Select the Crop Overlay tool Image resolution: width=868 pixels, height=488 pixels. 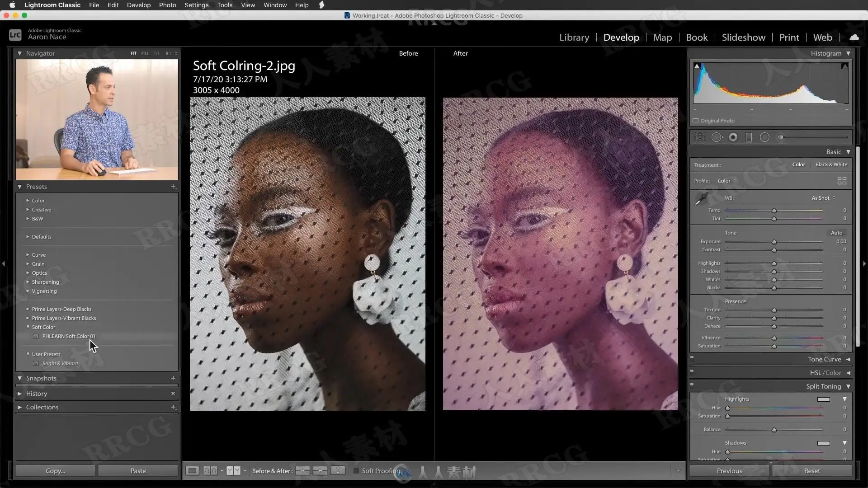700,137
